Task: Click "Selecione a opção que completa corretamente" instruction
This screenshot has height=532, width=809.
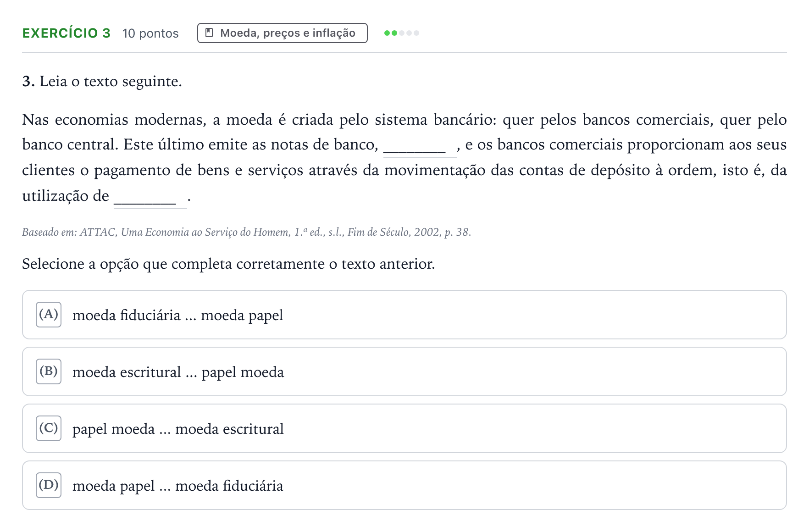Action: pos(228,264)
